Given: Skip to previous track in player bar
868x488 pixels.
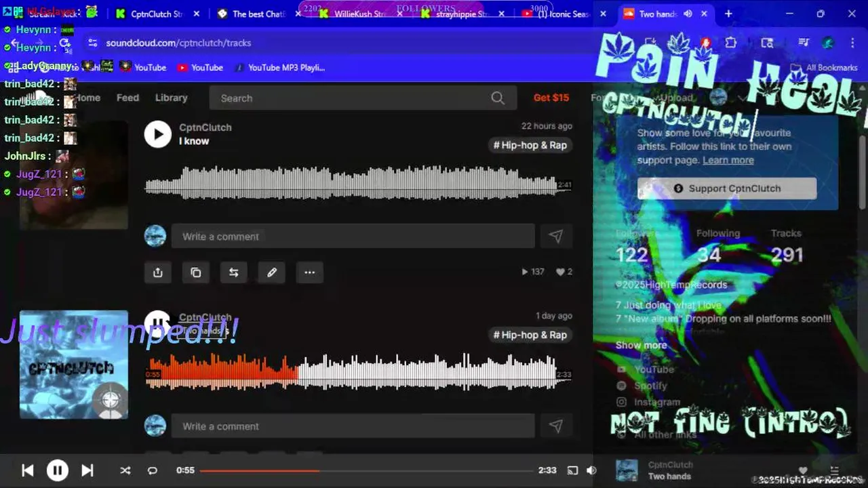Looking at the screenshot, I should 28,470.
